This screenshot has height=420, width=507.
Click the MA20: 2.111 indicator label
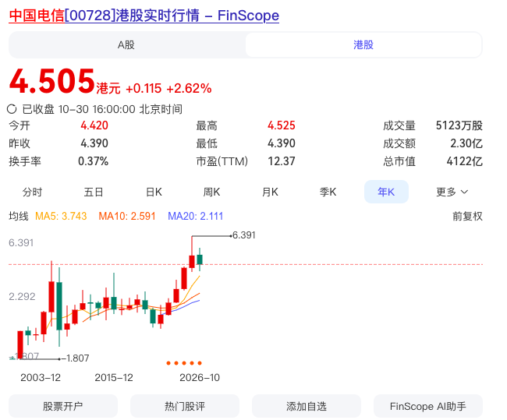coord(196,216)
